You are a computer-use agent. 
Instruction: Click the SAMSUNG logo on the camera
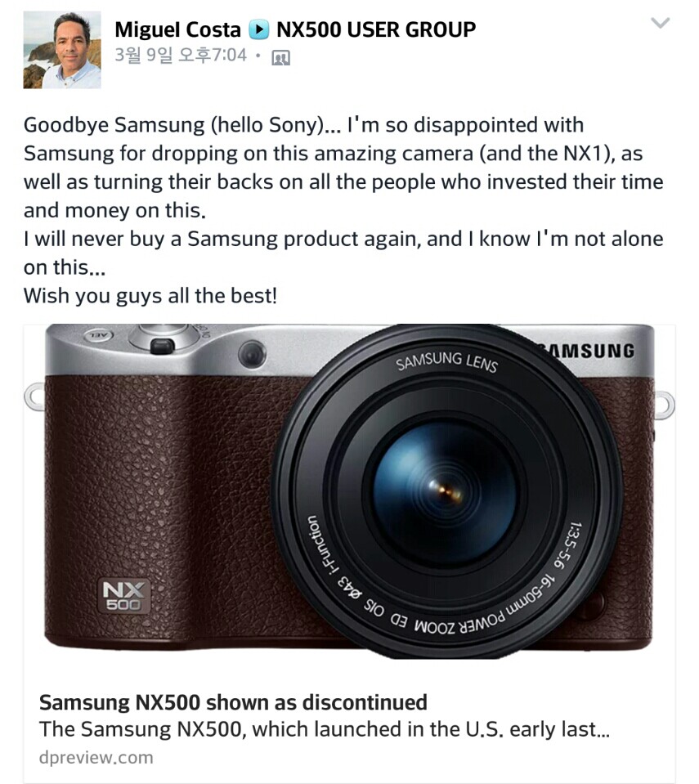pos(587,351)
